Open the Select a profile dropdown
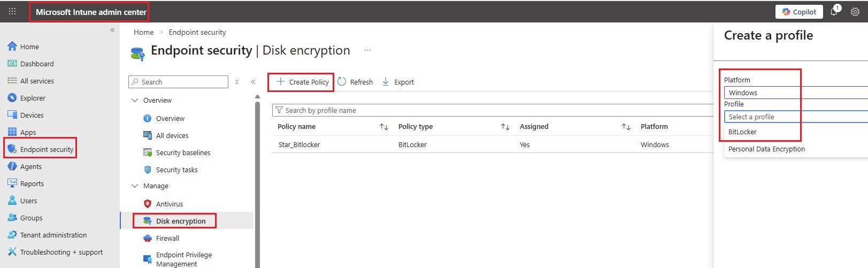This screenshot has width=868, height=268. pos(794,117)
